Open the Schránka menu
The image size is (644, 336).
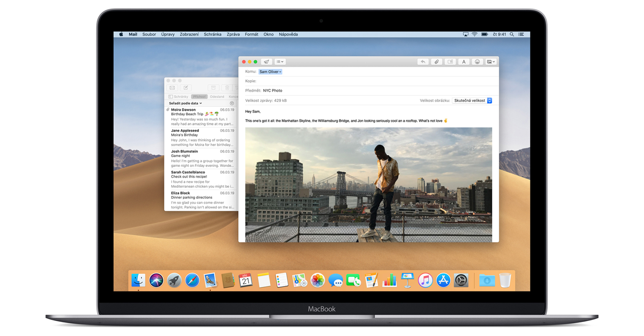[x=212, y=34]
